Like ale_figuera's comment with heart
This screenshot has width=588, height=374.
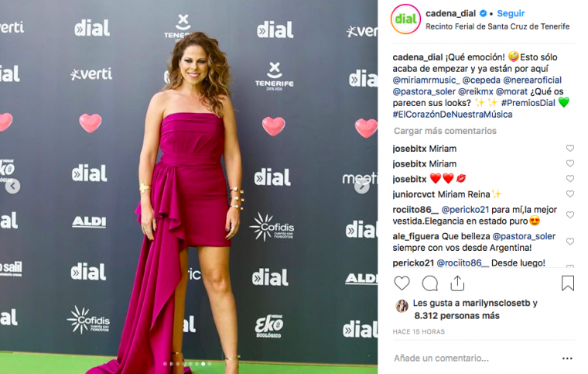pos(570,242)
